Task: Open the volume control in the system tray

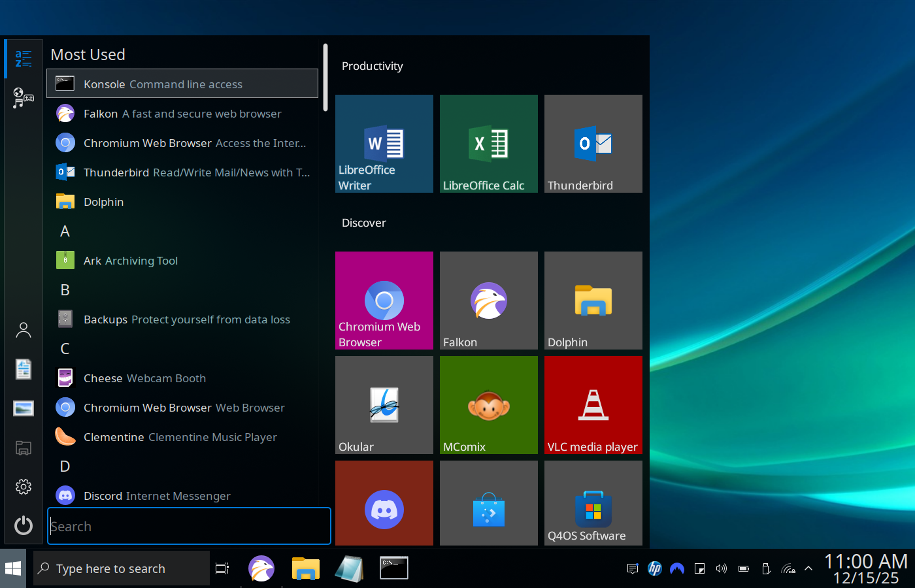Action: (721, 568)
